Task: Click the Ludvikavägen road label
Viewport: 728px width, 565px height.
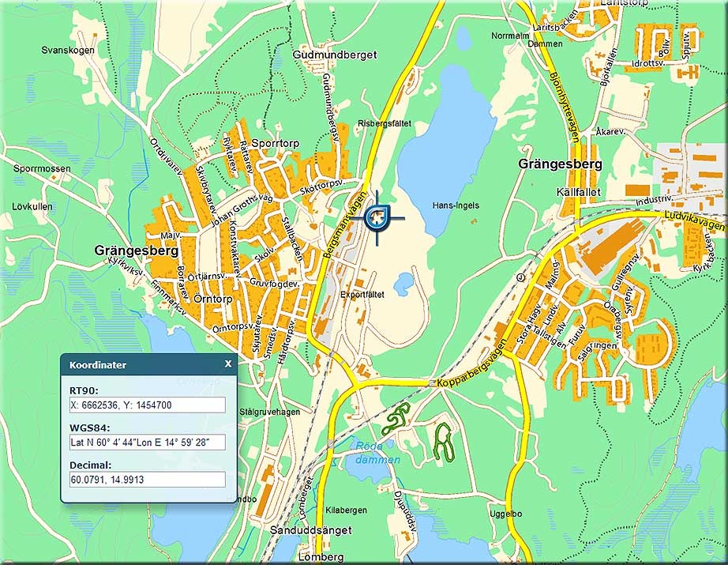Action: (x=695, y=220)
